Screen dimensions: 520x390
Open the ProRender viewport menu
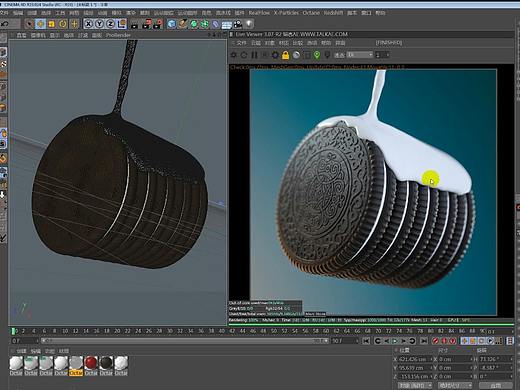(118, 35)
